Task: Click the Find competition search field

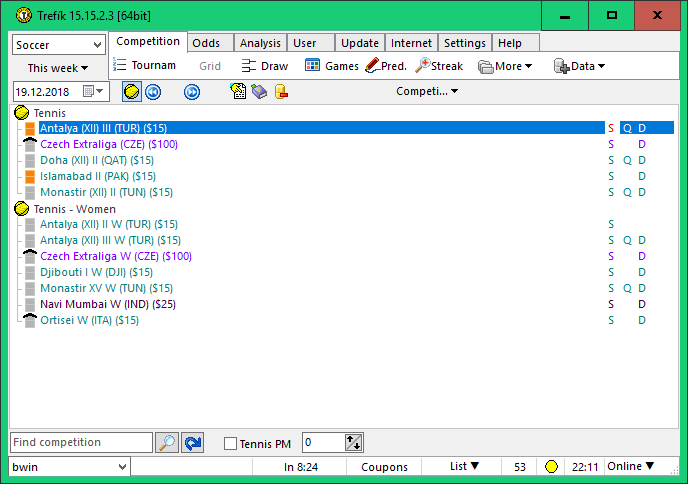Action: [81, 443]
